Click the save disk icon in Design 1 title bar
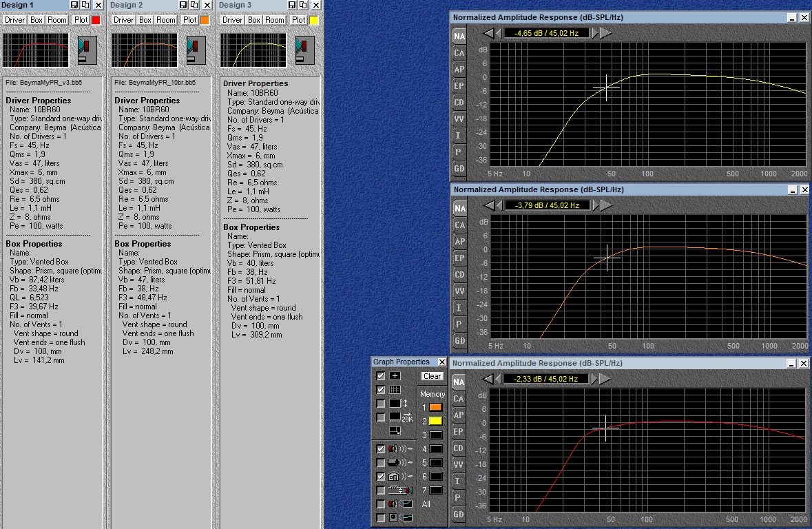812x529 pixels. point(74,5)
